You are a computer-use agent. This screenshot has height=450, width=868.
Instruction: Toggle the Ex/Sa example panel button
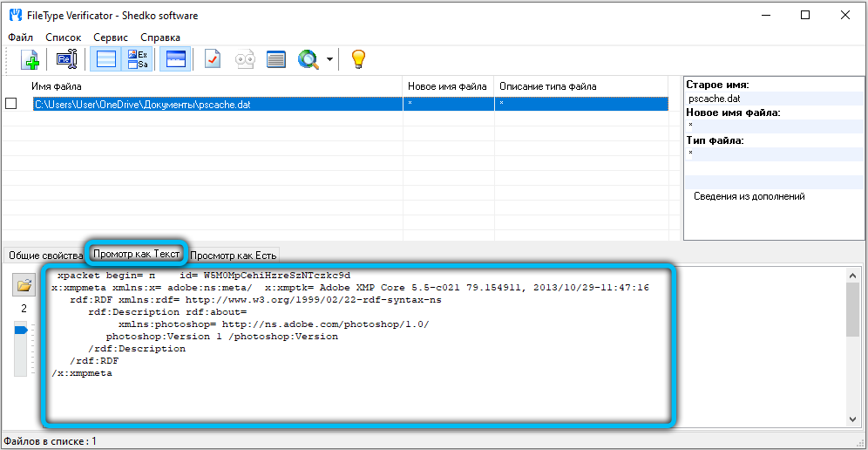[x=138, y=59]
